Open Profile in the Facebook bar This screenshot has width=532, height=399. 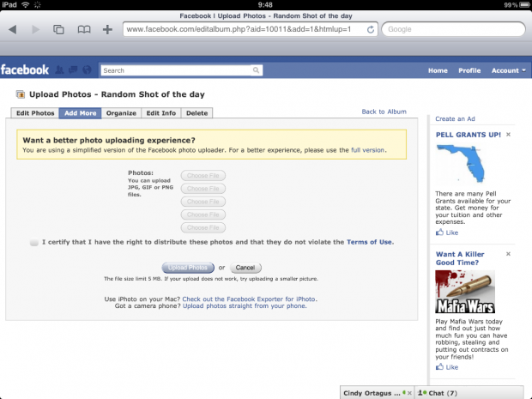coord(469,70)
